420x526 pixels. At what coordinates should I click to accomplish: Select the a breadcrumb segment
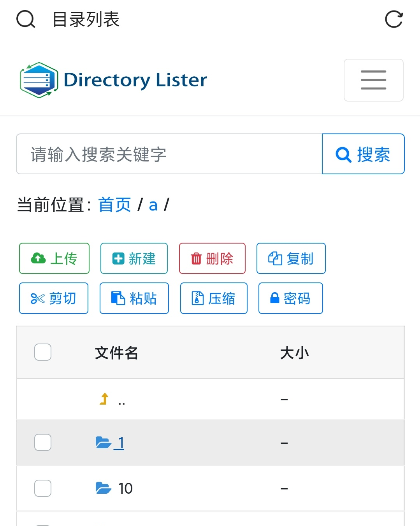153,204
